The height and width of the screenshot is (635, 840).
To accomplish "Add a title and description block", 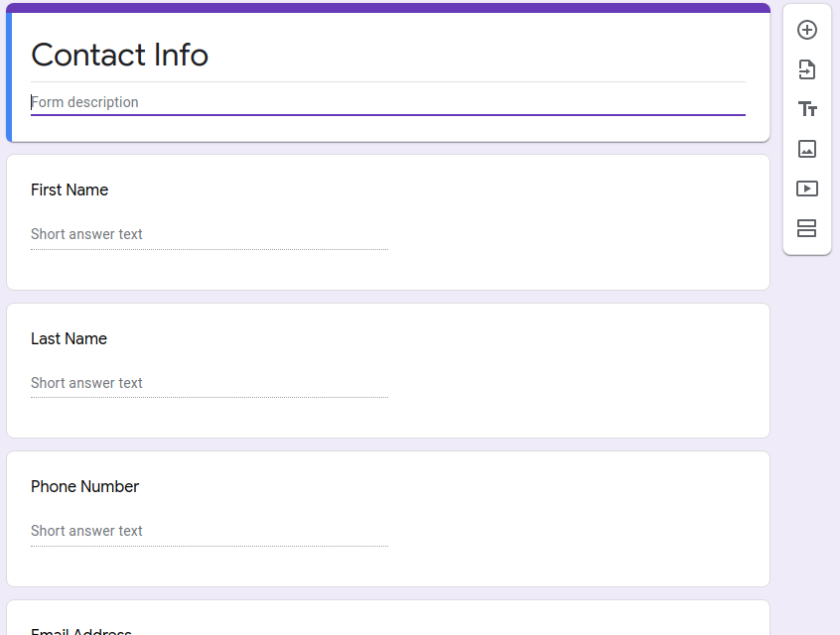I will 806,109.
